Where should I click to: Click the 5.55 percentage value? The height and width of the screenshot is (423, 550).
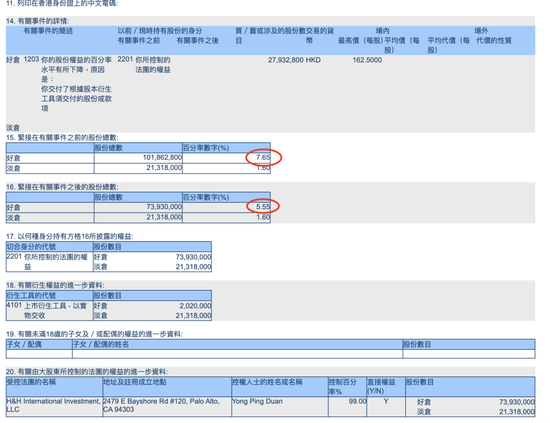tap(263, 207)
